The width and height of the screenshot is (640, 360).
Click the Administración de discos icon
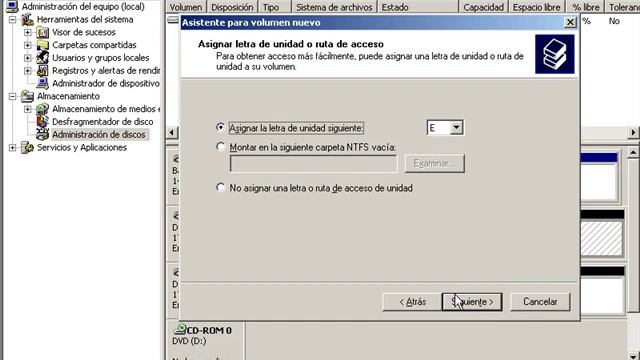pos(42,134)
